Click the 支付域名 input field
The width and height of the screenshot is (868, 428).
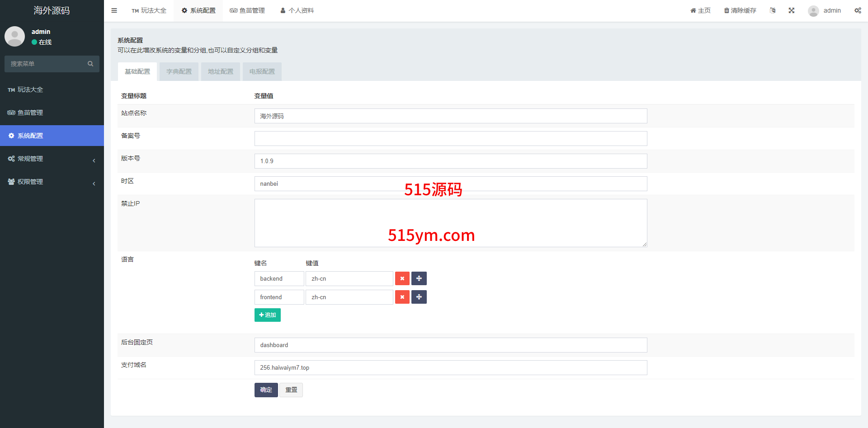click(x=450, y=367)
